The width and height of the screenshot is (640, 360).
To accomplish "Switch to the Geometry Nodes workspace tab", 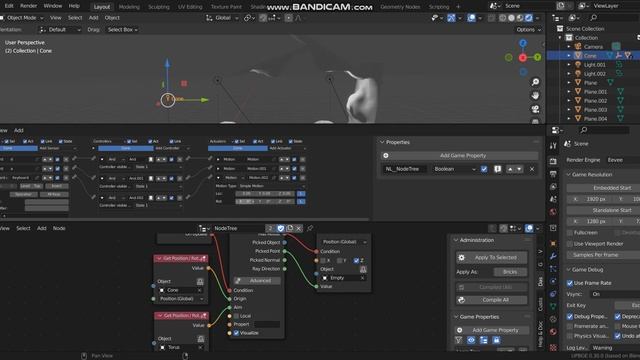I will pyautogui.click(x=400, y=7).
